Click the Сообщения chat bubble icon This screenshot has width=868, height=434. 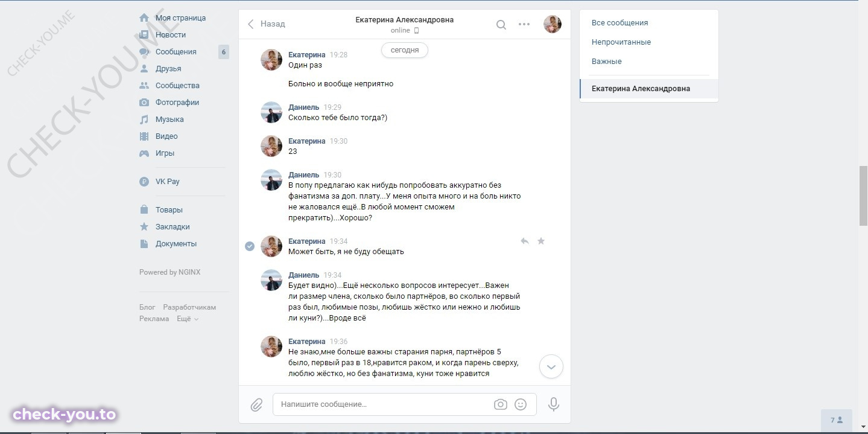click(144, 52)
